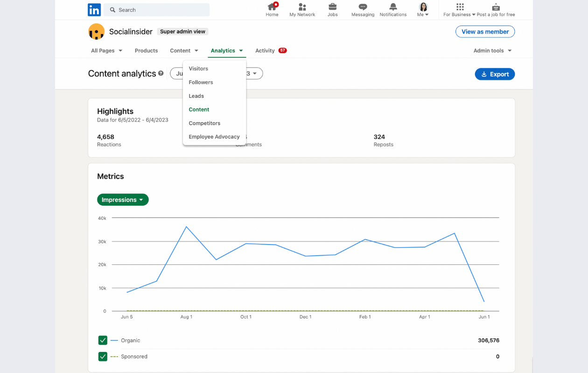Click the 4,658 Reactions highlight
This screenshot has height=373, width=588.
coord(109,140)
